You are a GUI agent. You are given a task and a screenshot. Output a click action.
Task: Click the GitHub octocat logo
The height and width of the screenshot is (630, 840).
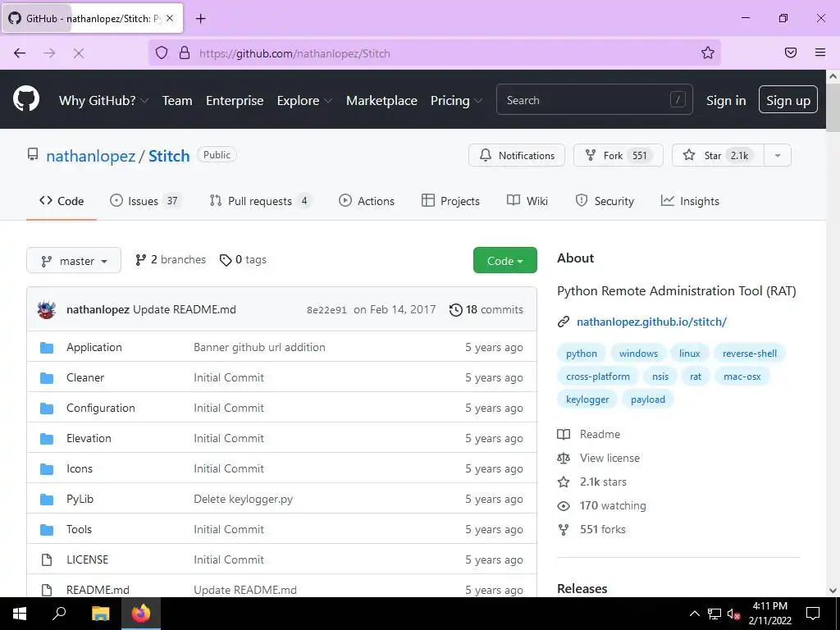tap(25, 99)
